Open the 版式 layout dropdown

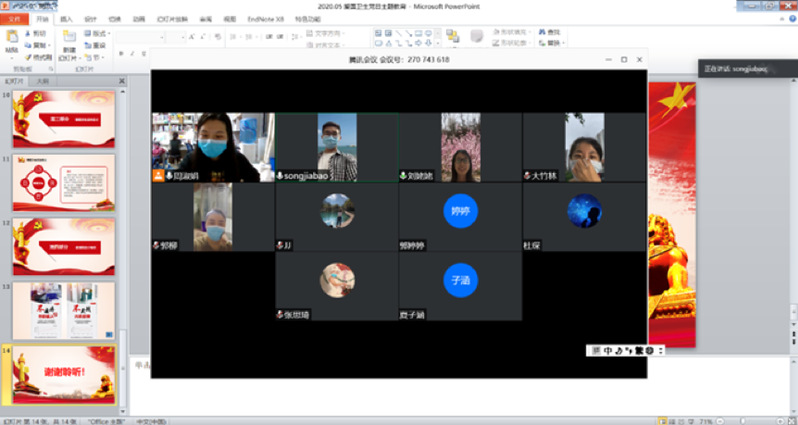99,33
